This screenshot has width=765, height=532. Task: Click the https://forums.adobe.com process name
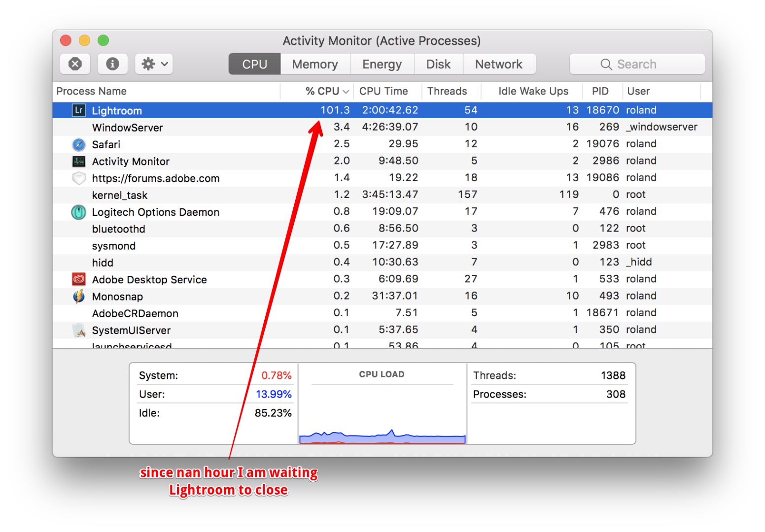tap(156, 178)
